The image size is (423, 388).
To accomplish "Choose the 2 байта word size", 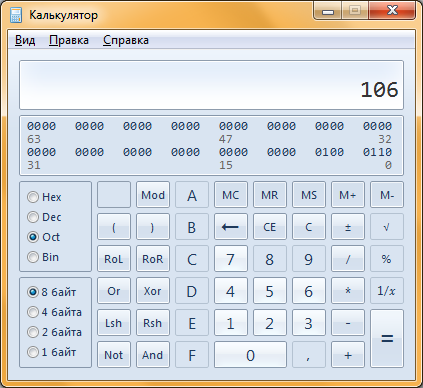I will (54, 332).
